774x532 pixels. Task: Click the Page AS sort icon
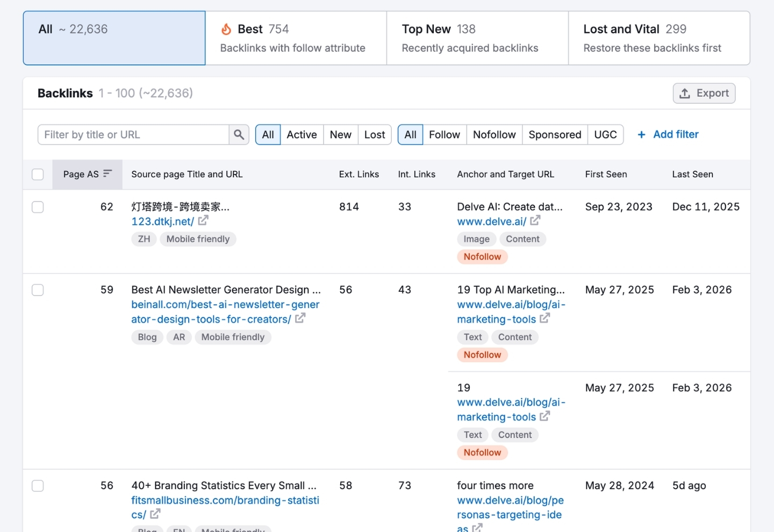tap(107, 174)
